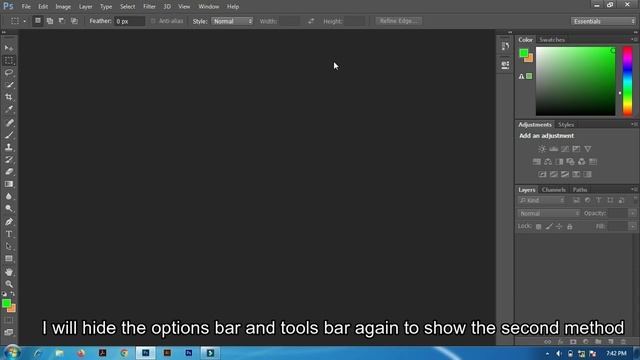The image size is (640, 360).
Task: Toggle Lock position in Layers panel
Action: pyautogui.click(x=559, y=227)
